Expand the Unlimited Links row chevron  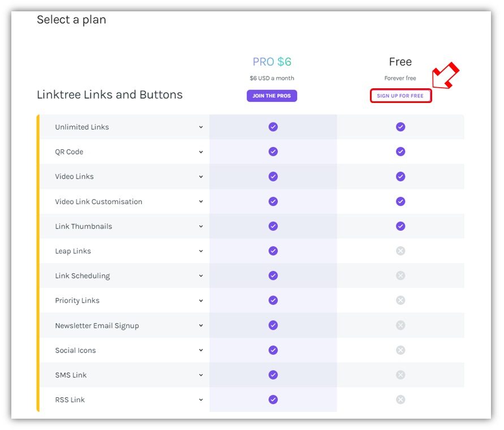[x=201, y=127]
